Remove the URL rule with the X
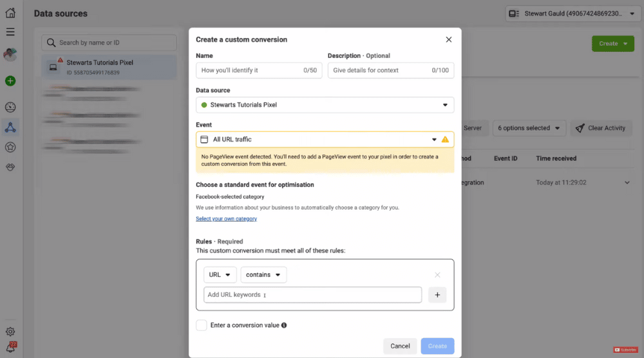The width and height of the screenshot is (644, 358). 437,275
